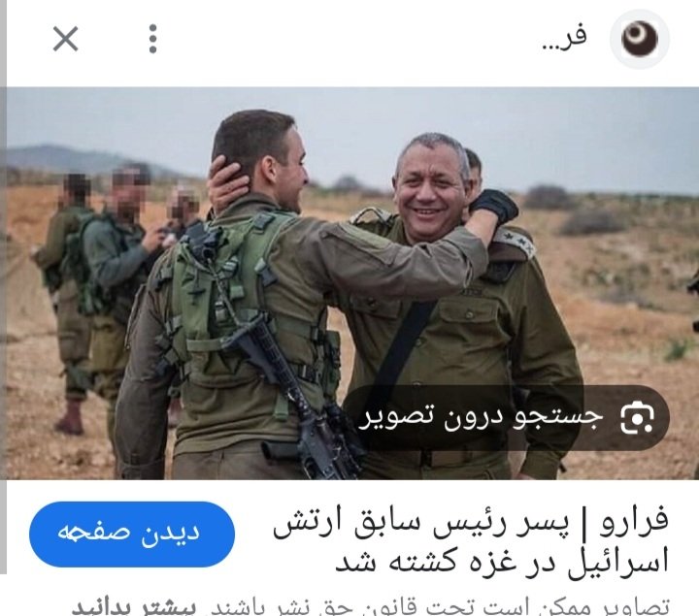
Task: Click the Google Lens camera icon
Action: [638, 418]
